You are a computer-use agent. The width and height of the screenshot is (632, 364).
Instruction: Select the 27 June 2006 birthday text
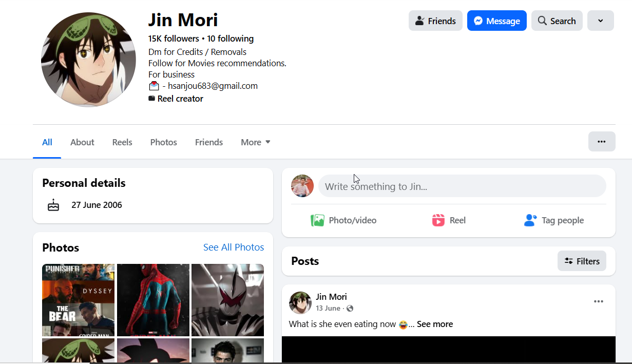[x=97, y=205]
